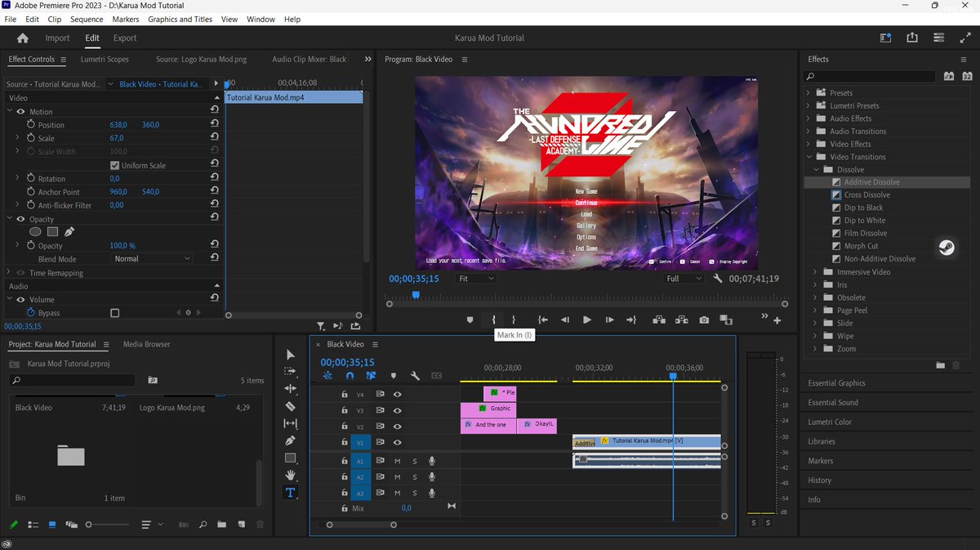
Task: Open Program monitor button editor plus icon
Action: 776,320
